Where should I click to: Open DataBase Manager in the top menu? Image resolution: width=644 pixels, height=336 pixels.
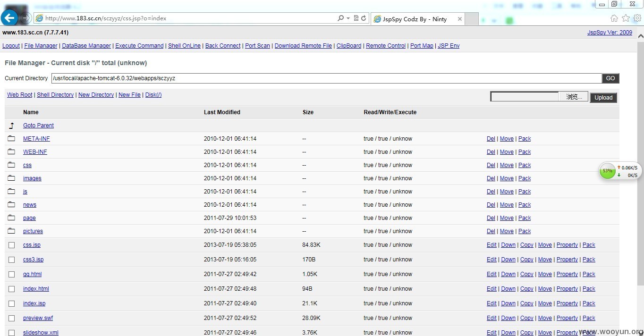(86, 46)
